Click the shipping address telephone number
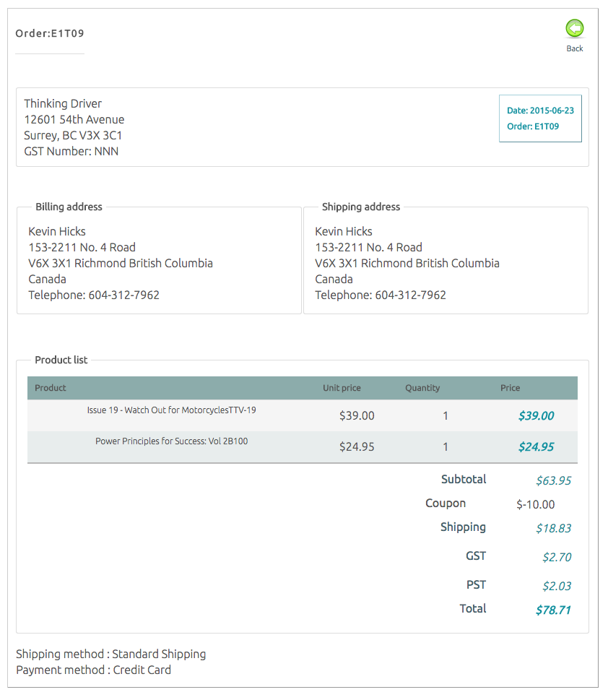Image resolution: width=608 pixels, height=700 pixels. 410,295
